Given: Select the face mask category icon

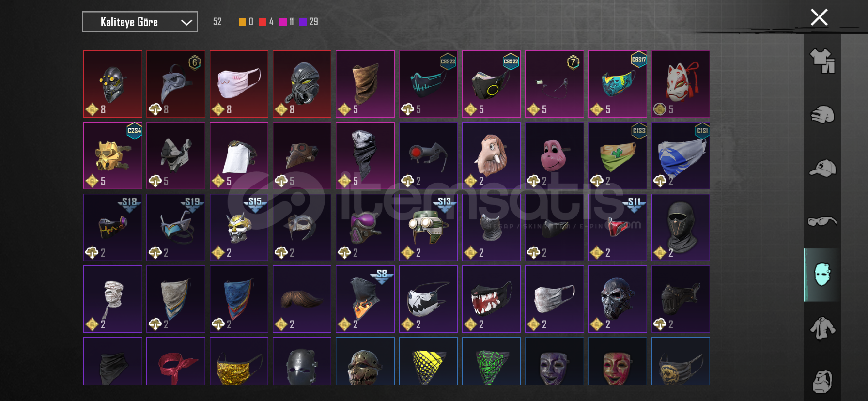Looking at the screenshot, I should click(822, 275).
